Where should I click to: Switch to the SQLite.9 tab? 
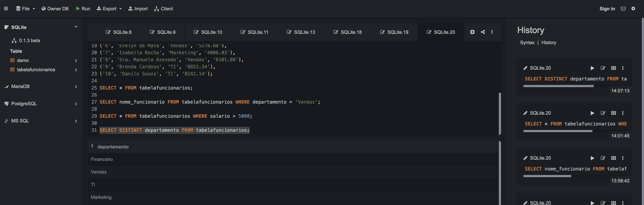pyautogui.click(x=163, y=32)
